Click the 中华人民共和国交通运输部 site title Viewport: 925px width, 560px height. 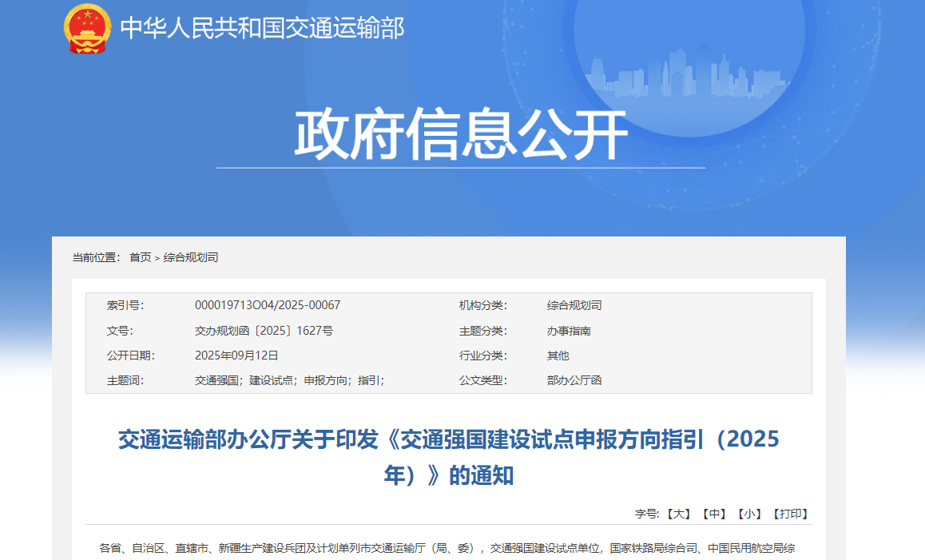(262, 28)
